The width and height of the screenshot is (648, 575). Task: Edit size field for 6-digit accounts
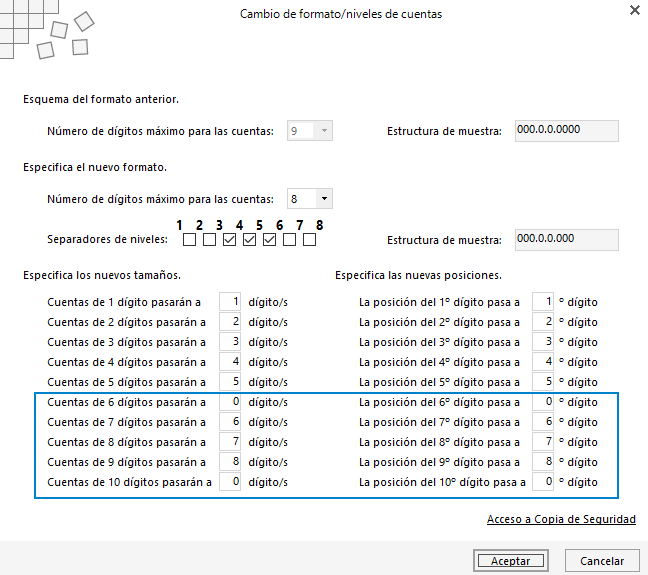230,402
